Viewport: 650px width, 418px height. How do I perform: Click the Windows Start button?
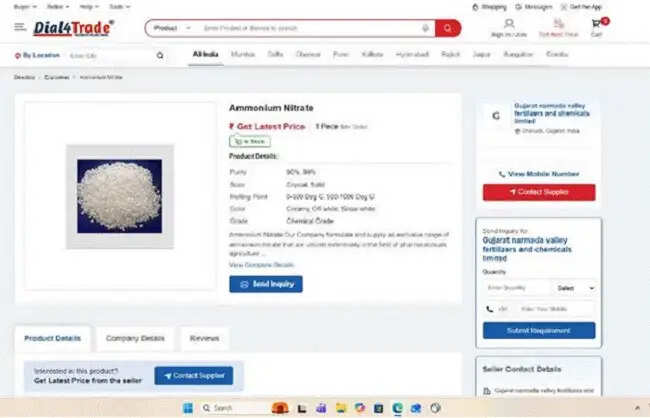pos(188,408)
